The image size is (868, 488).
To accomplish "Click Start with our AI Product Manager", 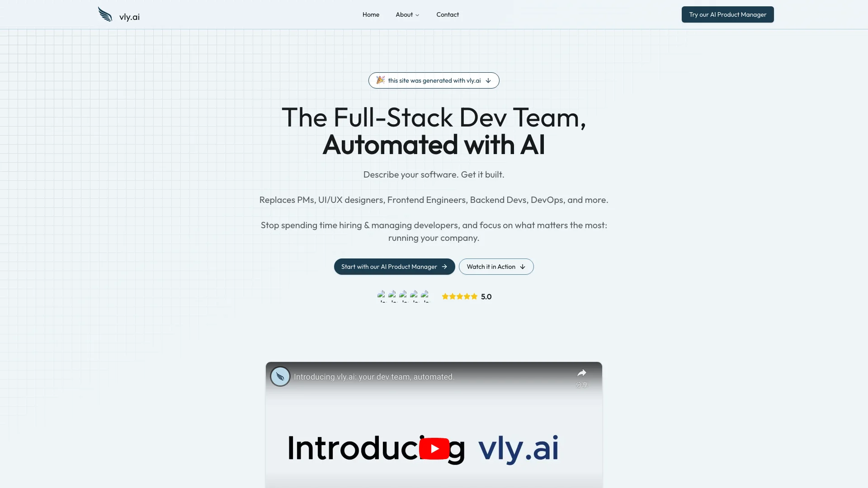I will [x=394, y=266].
